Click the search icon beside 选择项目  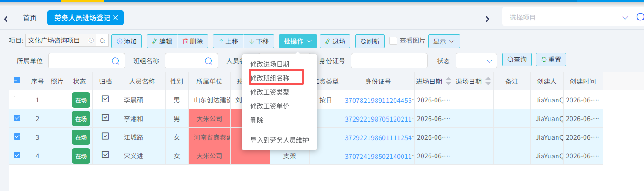click(x=640, y=18)
